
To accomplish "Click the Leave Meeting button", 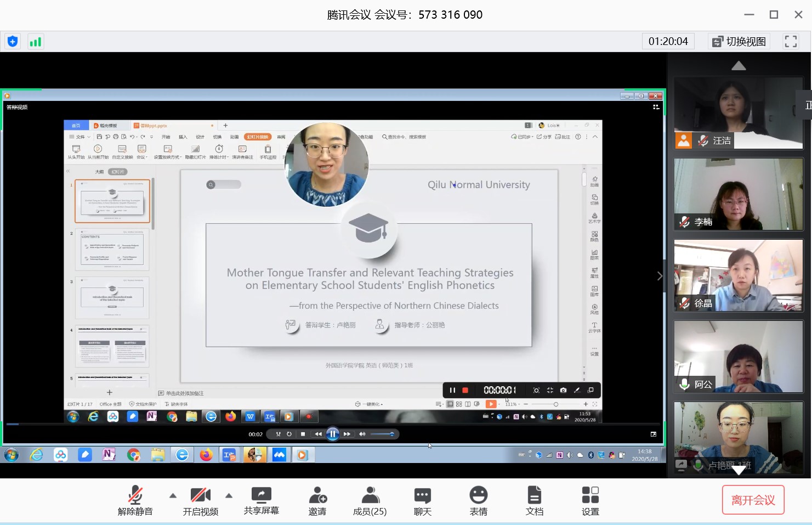I will pos(753,500).
